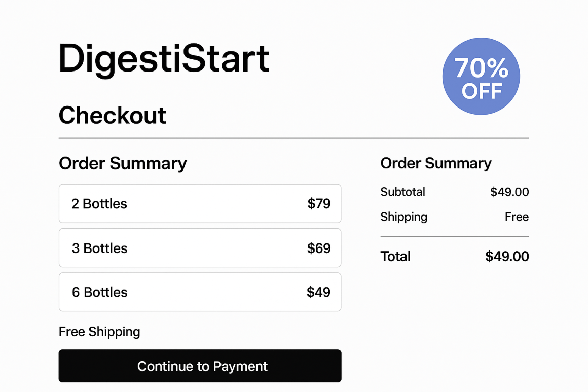The image size is (588, 392).
Task: Select the 2 Bottles package option
Action: [x=200, y=203]
